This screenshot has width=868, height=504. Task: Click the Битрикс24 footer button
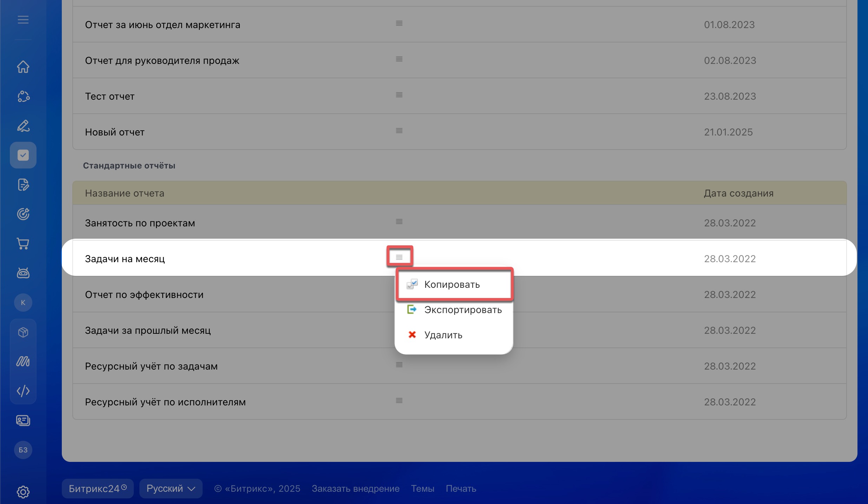[x=98, y=489]
